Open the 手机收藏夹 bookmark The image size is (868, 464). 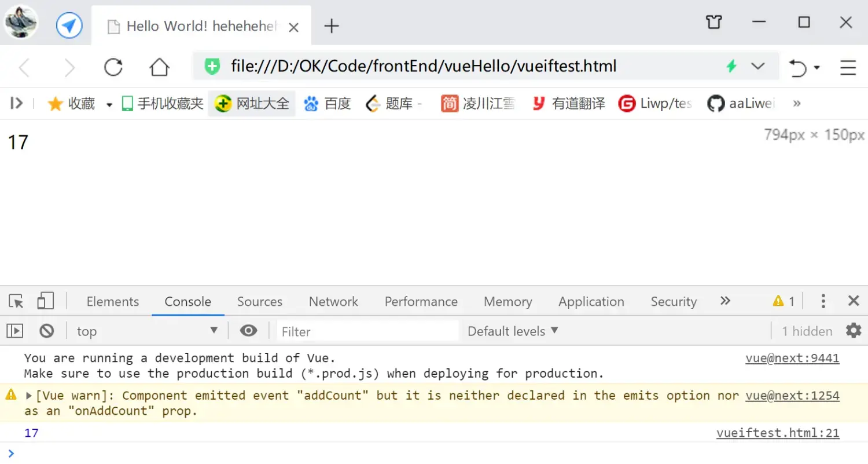tap(163, 104)
